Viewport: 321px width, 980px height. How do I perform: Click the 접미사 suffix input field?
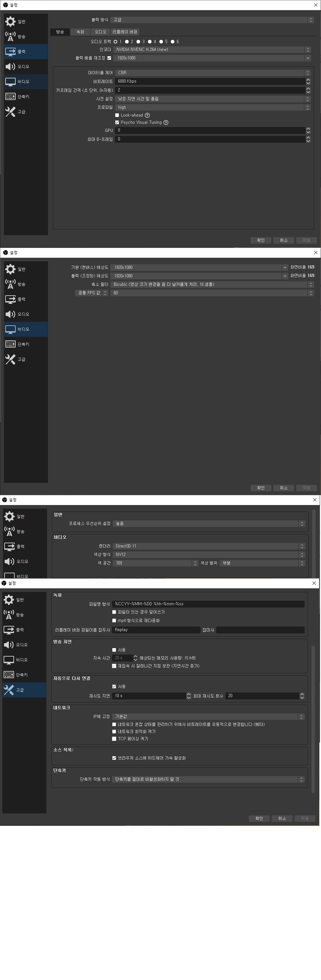click(x=260, y=630)
